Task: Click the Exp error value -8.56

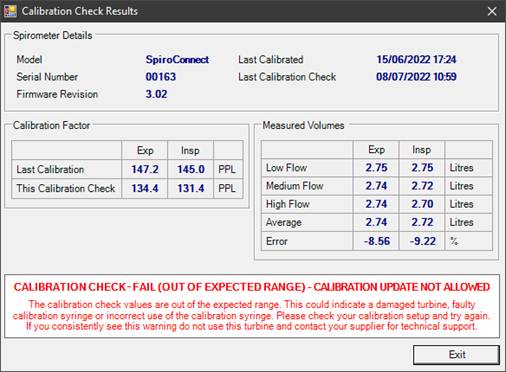Action: (x=377, y=241)
